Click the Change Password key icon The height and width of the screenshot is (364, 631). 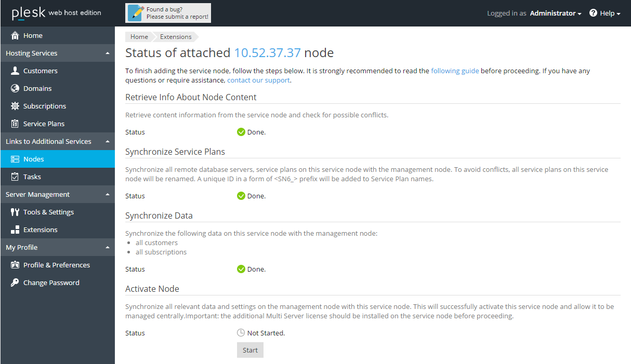[15, 283]
